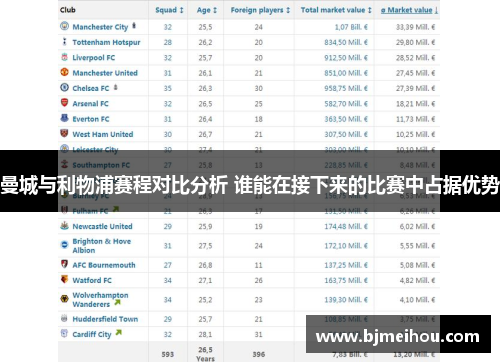
Task: Click the Chelsea FC crest icon
Action: tap(64, 87)
